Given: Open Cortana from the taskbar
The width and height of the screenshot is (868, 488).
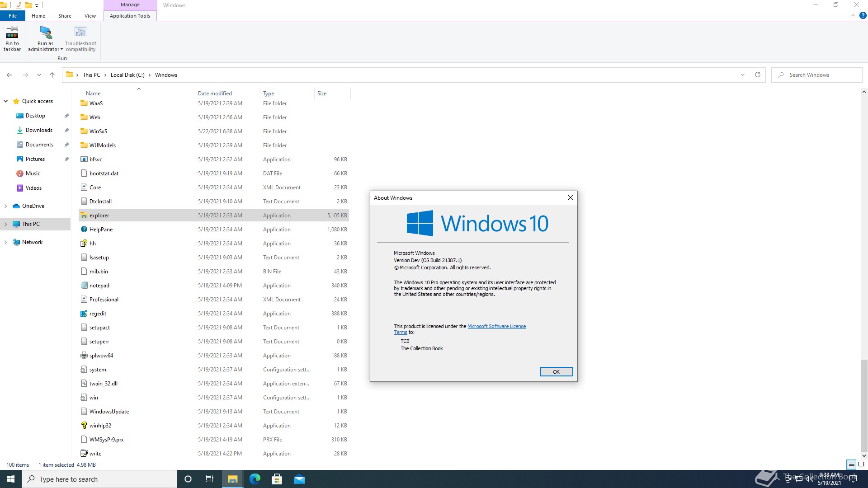Looking at the screenshot, I should (188, 479).
